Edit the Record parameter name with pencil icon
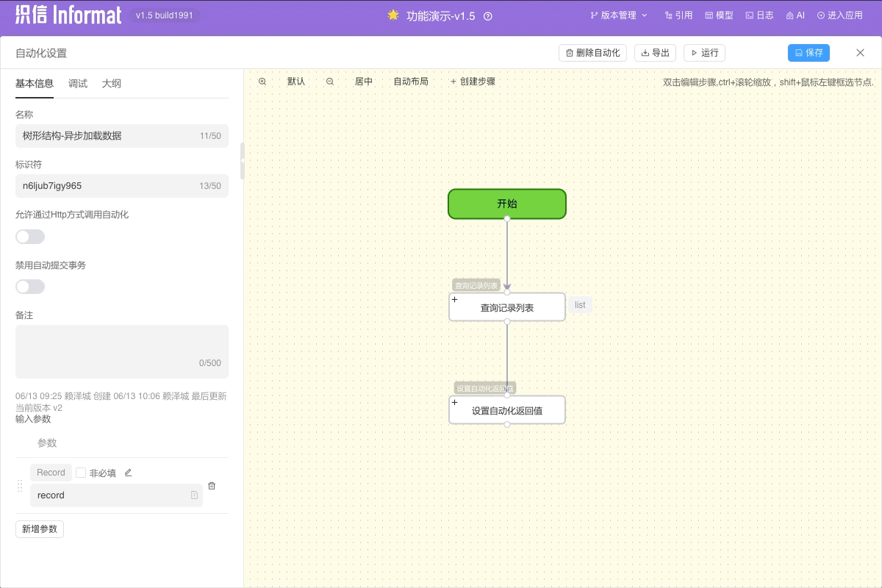This screenshot has height=588, width=882. coord(127,472)
